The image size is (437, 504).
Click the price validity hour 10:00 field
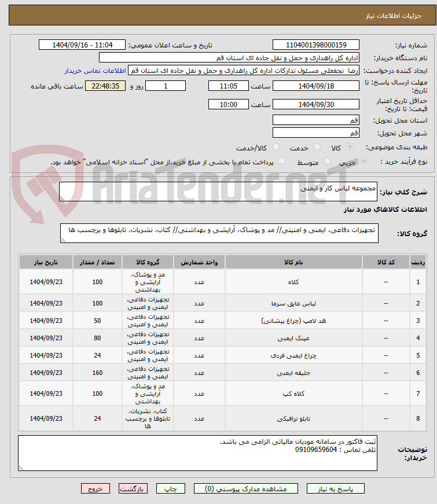pos(228,105)
